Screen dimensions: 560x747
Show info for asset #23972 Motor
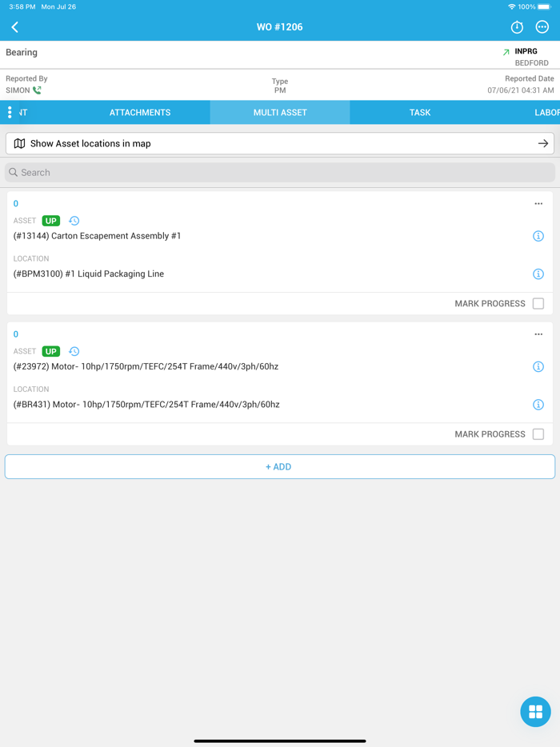538,366
